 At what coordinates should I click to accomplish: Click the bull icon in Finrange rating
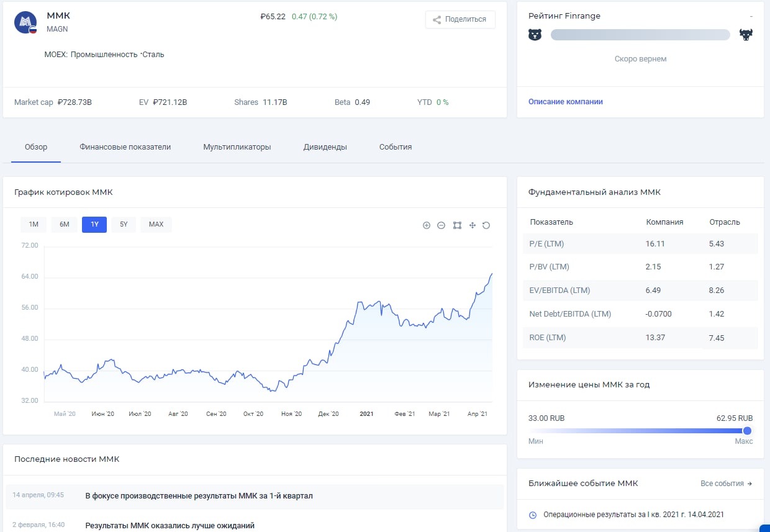pos(746,35)
